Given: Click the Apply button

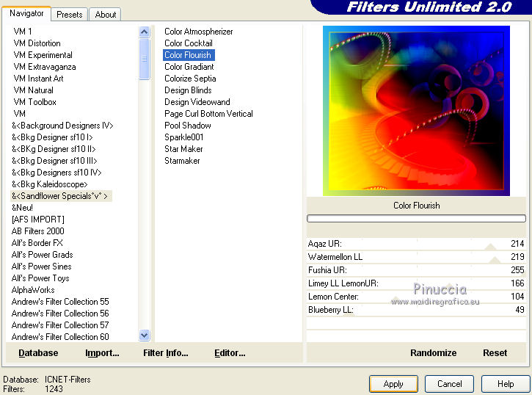Looking at the screenshot, I should pos(393,384).
